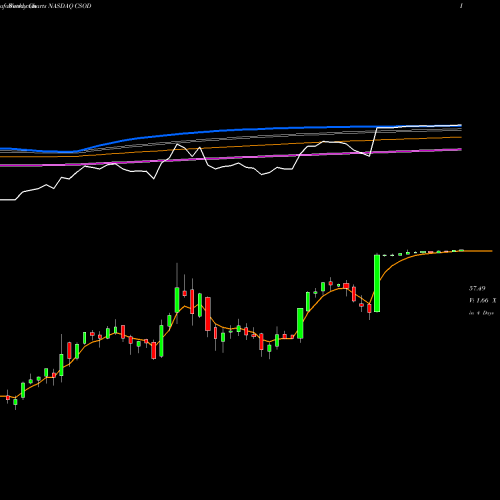Screen dimensions: 500x500
Task: Click the NASDAQ CSOD ticker title
Action: 70,6
